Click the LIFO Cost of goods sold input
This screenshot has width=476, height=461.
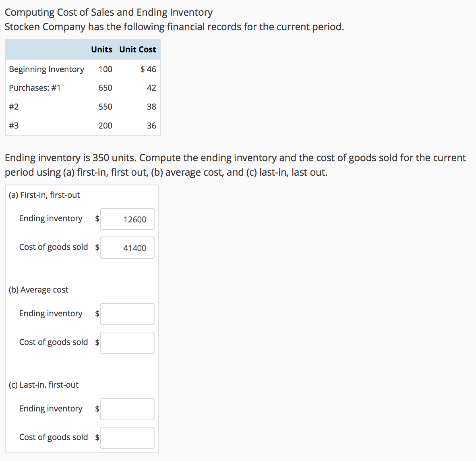pyautogui.click(x=127, y=438)
